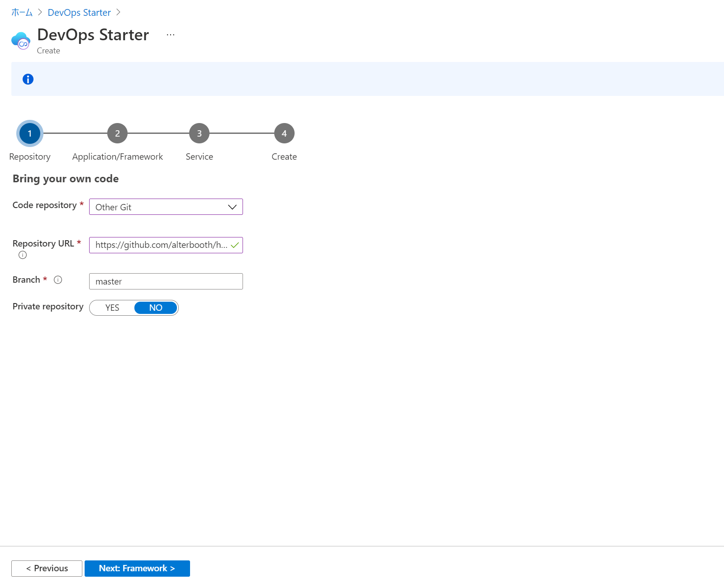Click the green validation checkmark in URL field
724x588 pixels.
[x=235, y=245]
